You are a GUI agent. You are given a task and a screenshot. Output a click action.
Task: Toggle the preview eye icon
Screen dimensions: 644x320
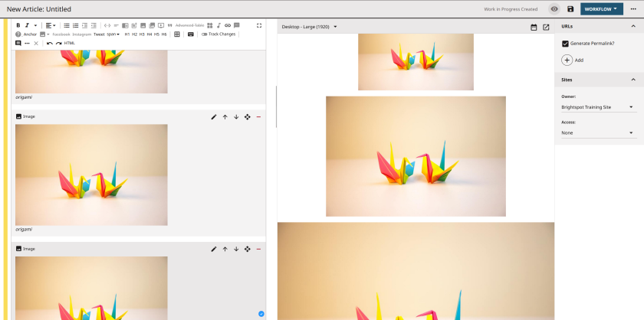[x=554, y=8]
